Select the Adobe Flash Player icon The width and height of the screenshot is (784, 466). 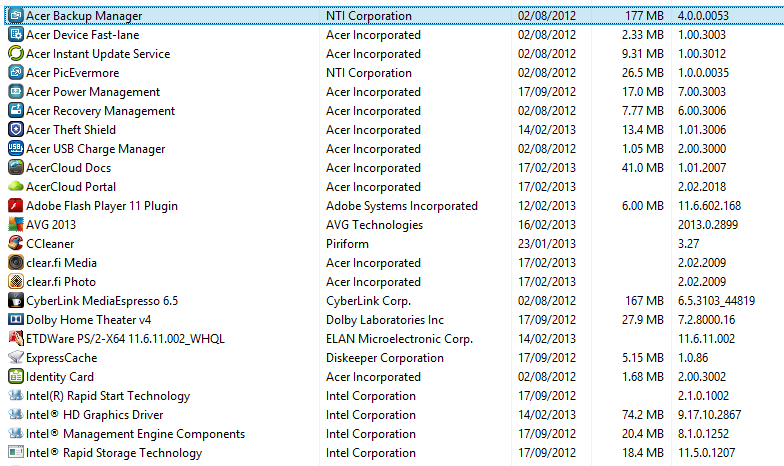click(x=16, y=206)
